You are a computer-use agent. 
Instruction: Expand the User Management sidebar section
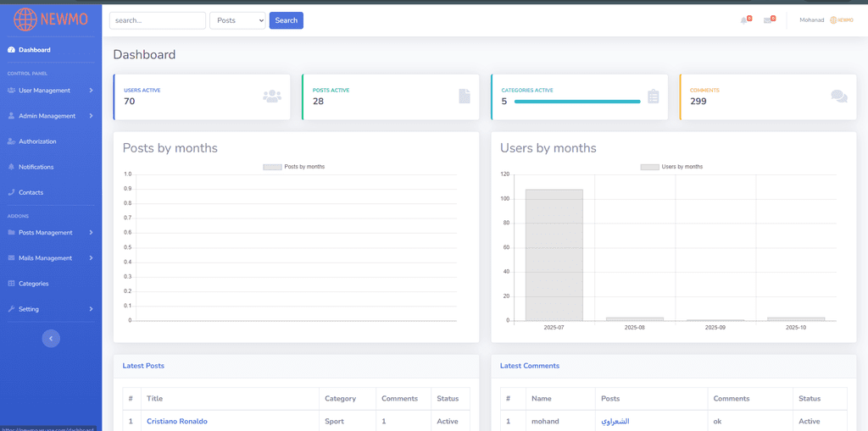50,91
